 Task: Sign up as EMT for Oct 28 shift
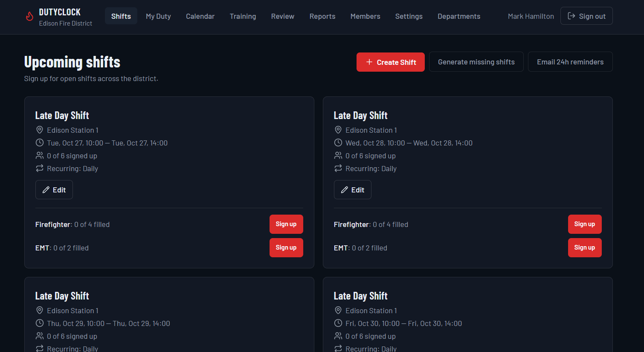click(x=585, y=247)
